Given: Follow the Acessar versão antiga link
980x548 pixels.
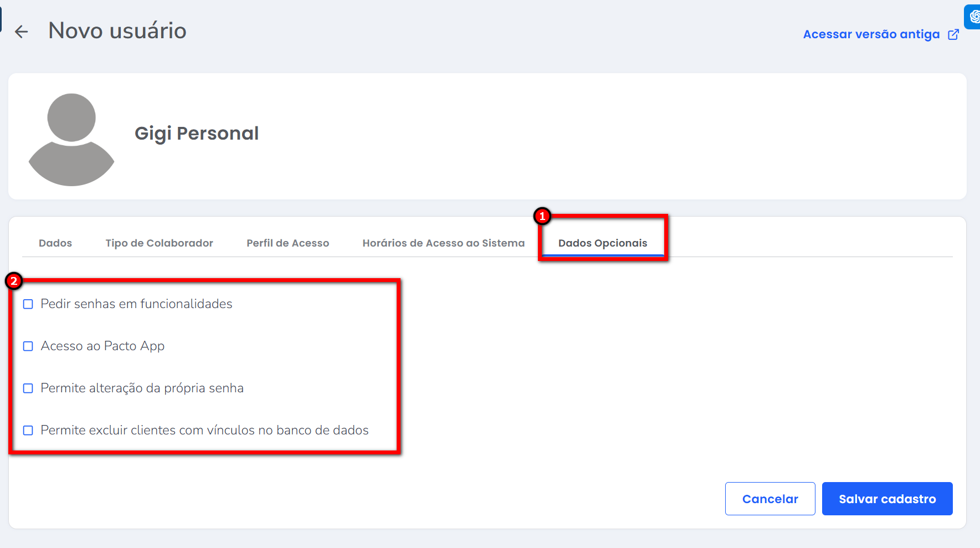Looking at the screenshot, I should coord(871,34).
